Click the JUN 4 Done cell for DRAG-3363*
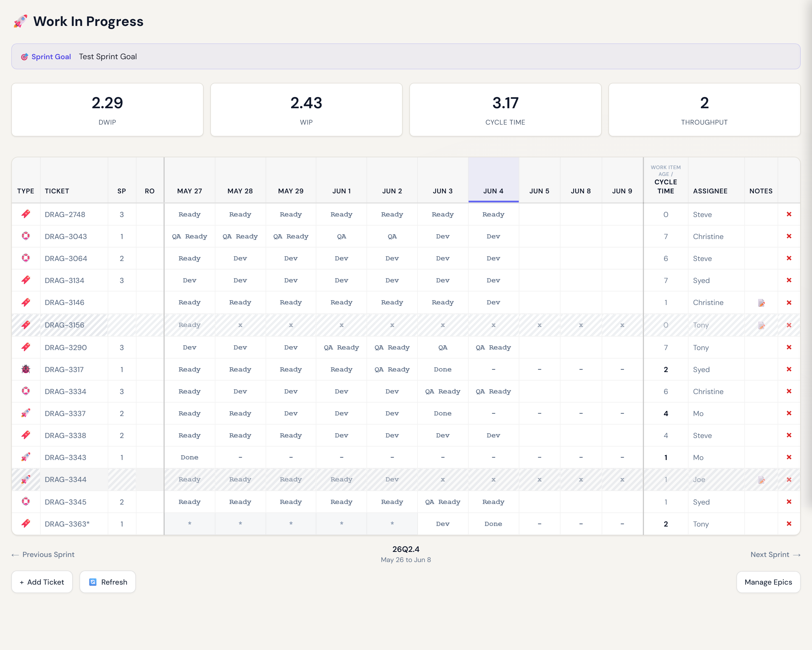The height and width of the screenshot is (650, 812). [x=493, y=524]
